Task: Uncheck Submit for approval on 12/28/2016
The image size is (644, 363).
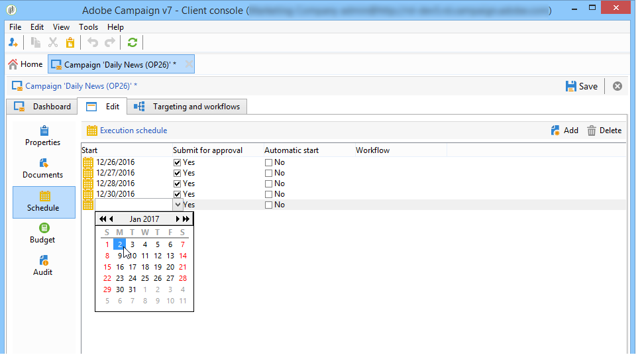Action: click(177, 184)
